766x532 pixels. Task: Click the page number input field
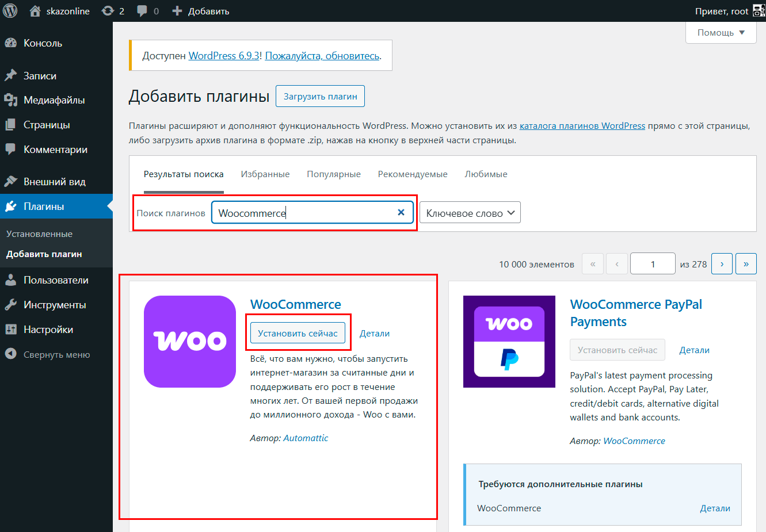[652, 264]
